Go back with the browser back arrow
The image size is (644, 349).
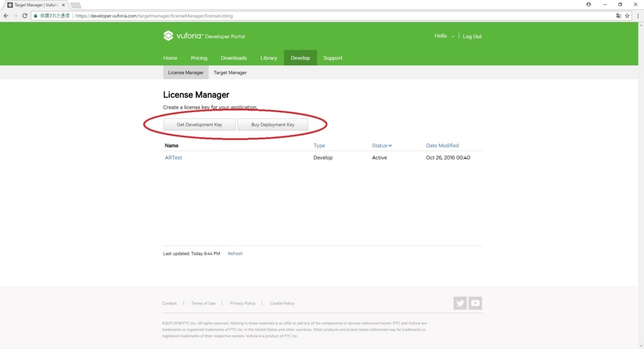coord(6,16)
